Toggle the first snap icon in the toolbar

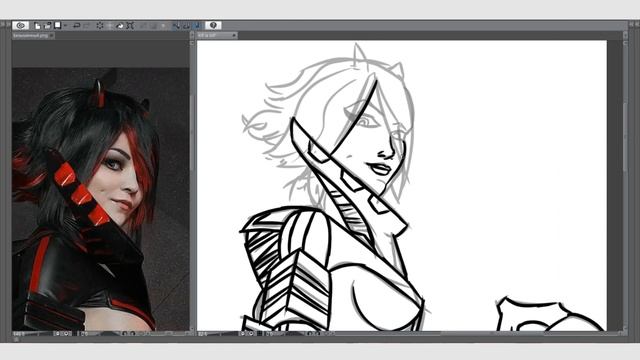[176, 26]
